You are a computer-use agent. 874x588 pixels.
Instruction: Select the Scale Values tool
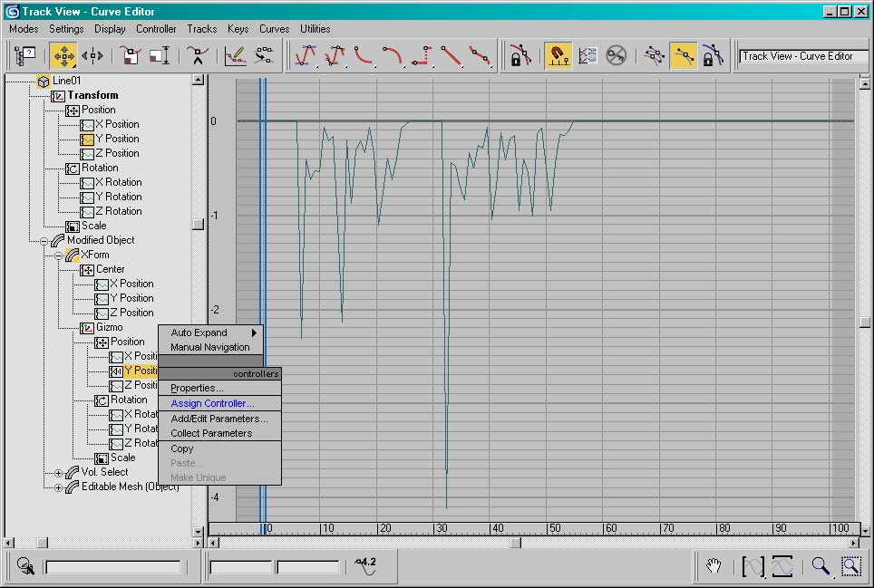coord(160,55)
